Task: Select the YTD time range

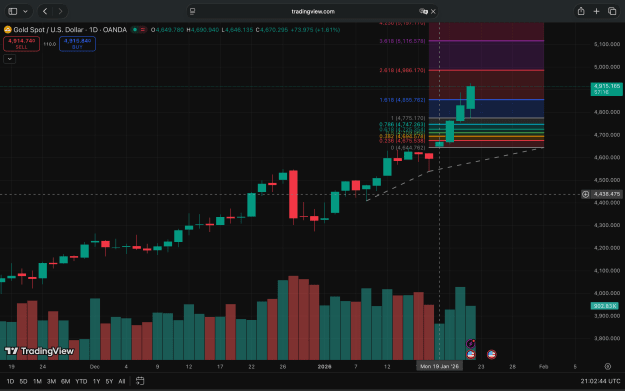Action: tap(81, 381)
